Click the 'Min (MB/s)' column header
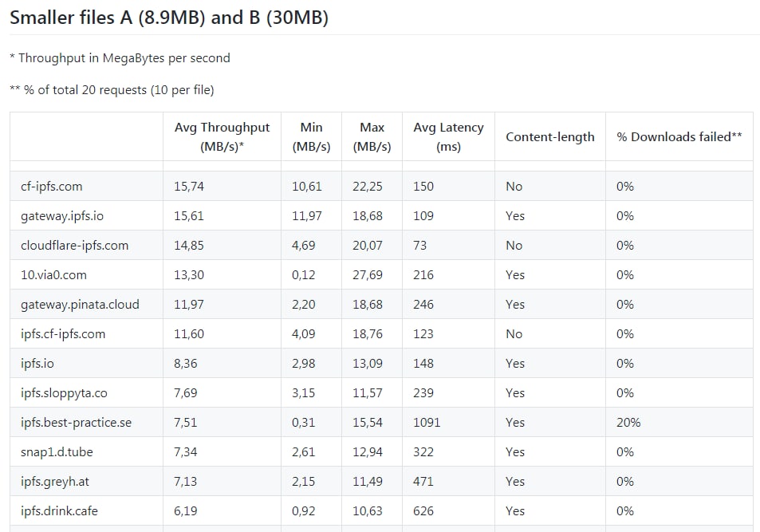This screenshot has width=760, height=532. 311,136
